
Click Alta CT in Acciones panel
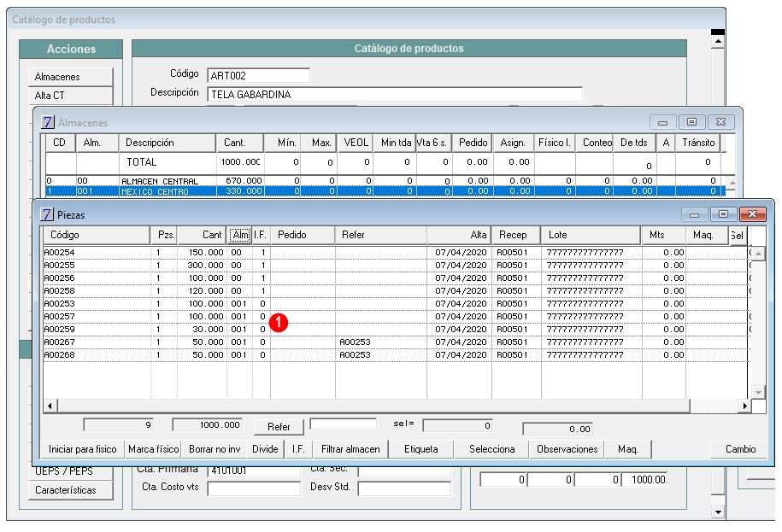(x=70, y=96)
